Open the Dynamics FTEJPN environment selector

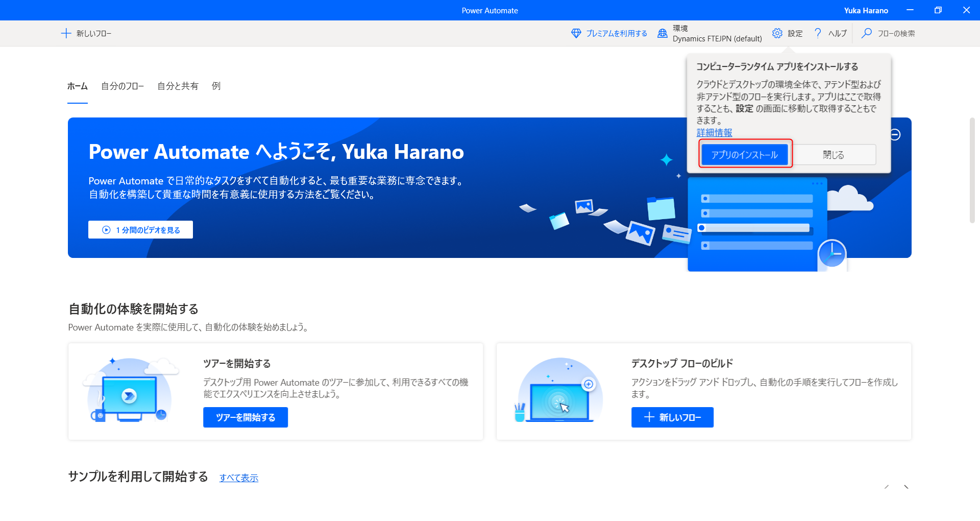click(x=717, y=34)
